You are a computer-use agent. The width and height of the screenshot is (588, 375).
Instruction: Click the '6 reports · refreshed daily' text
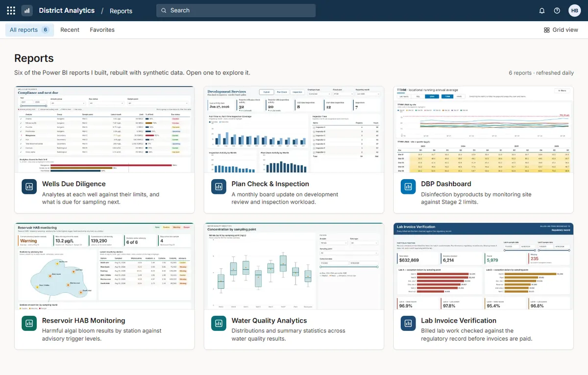541,73
